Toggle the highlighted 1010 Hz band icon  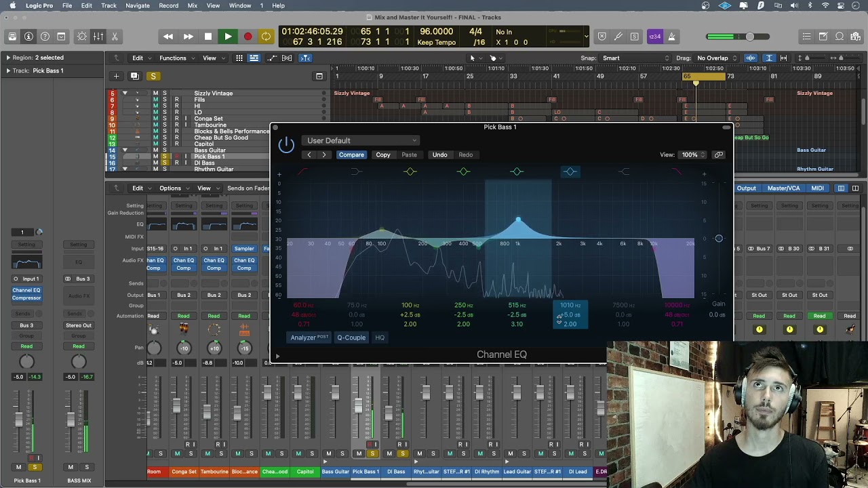coord(570,171)
